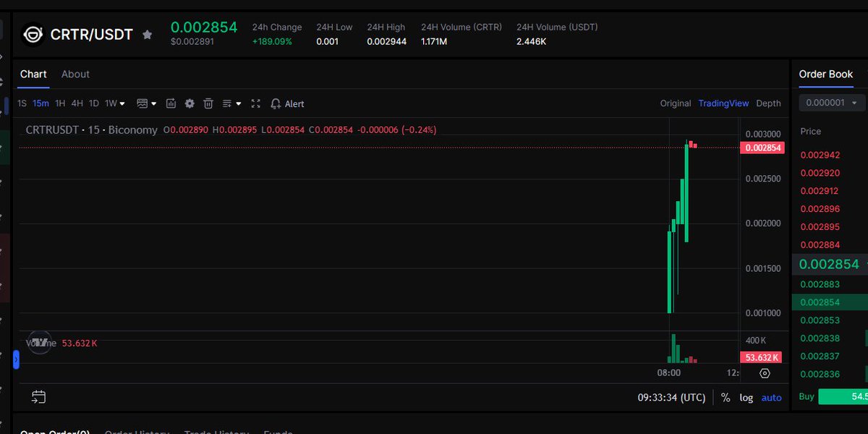
Task: Enter fullscreen chart mode
Action: coord(255,103)
